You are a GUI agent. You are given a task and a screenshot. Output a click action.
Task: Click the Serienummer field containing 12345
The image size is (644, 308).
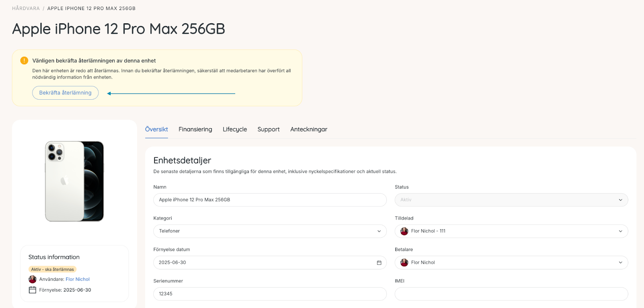[270, 294]
